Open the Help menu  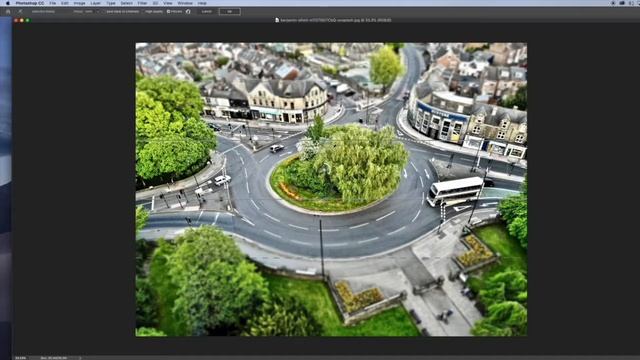pos(202,3)
